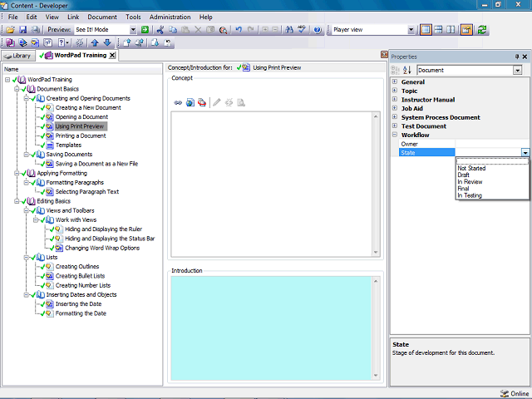Click the Check In document up-arrow icon

(x=127, y=42)
